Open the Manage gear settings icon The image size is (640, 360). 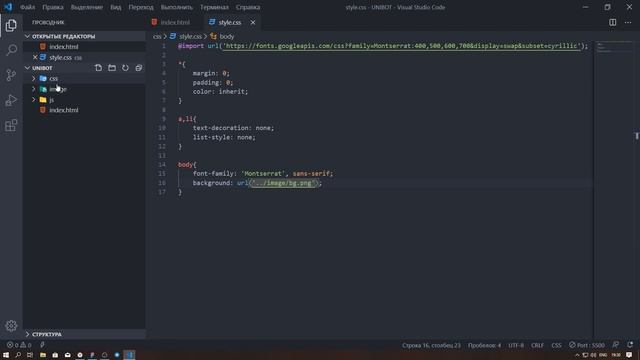(11, 325)
